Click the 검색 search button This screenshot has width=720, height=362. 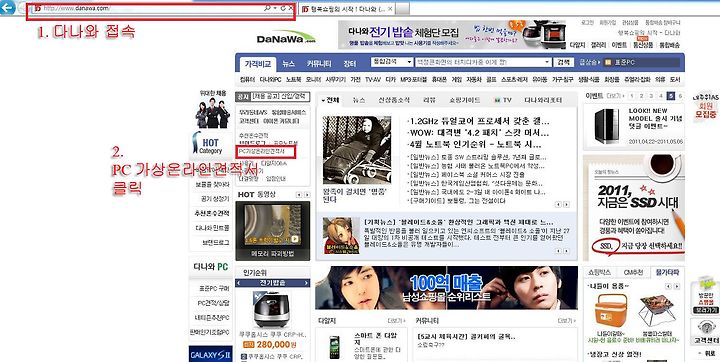click(563, 62)
